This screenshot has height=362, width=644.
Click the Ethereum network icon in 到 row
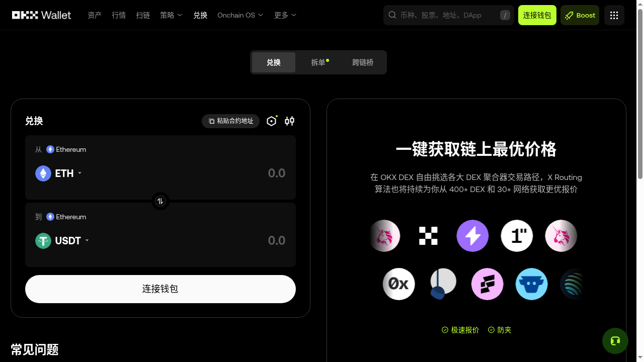tap(50, 217)
